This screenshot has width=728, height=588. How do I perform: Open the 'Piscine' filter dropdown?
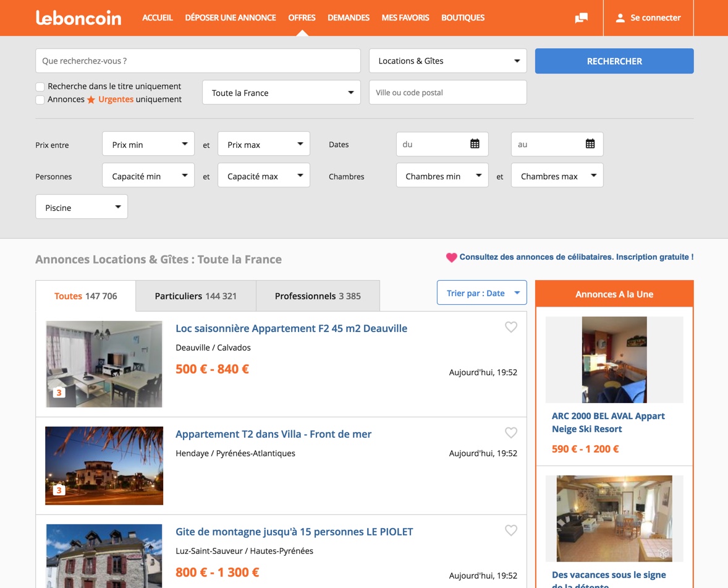click(x=81, y=207)
